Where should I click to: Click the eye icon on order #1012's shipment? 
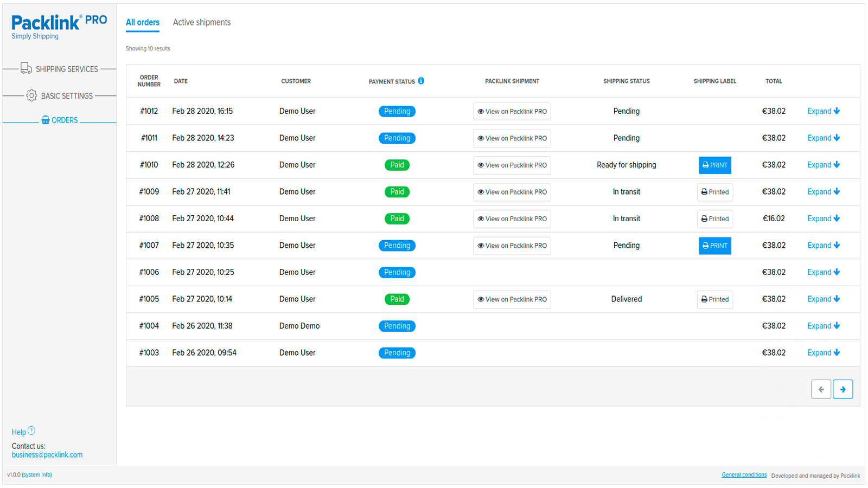481,111
